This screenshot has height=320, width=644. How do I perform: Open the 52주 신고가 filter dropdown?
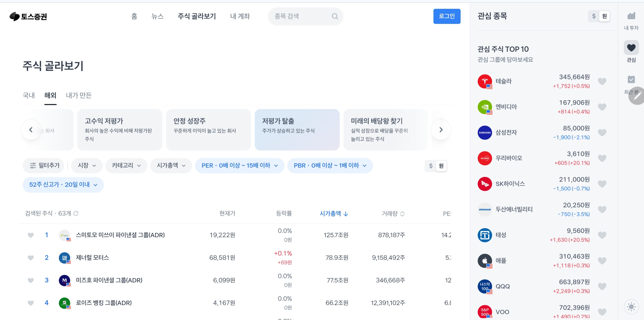[63, 185]
